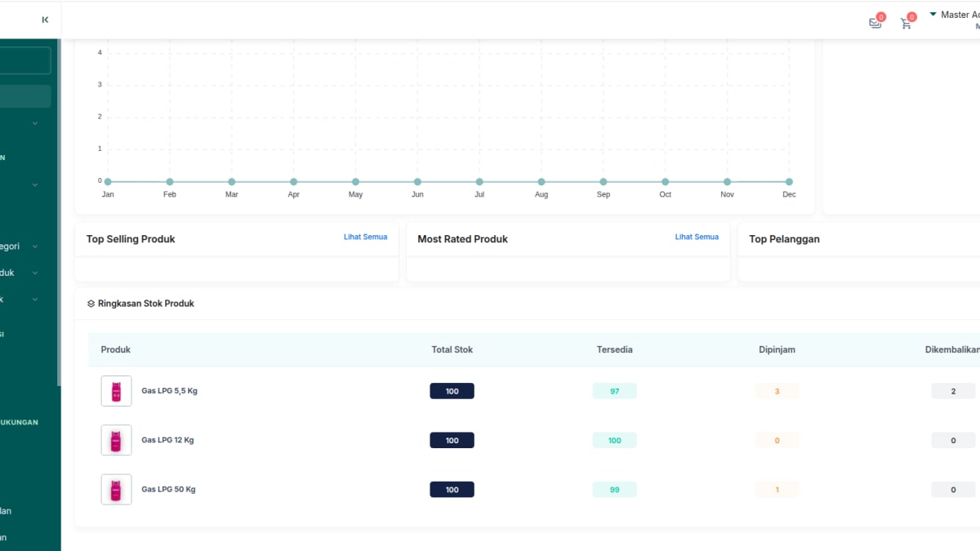Click Lihat Semua in Top Selling Produk
The height and width of the screenshot is (551, 980).
tap(365, 237)
